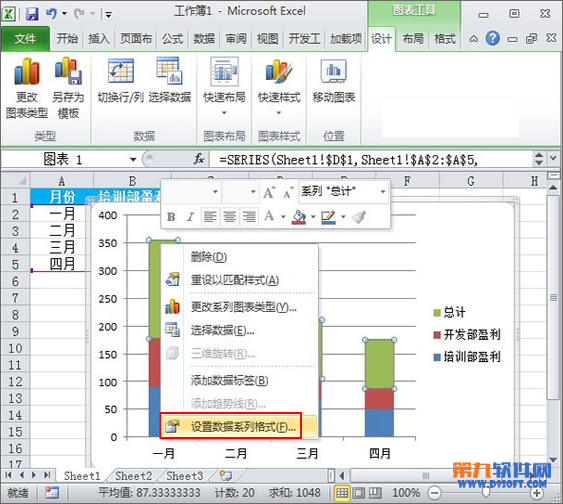Screen dimensions: 563x504
Task: Choose Add Data Labels (添加数据标签)
Action: (239, 381)
